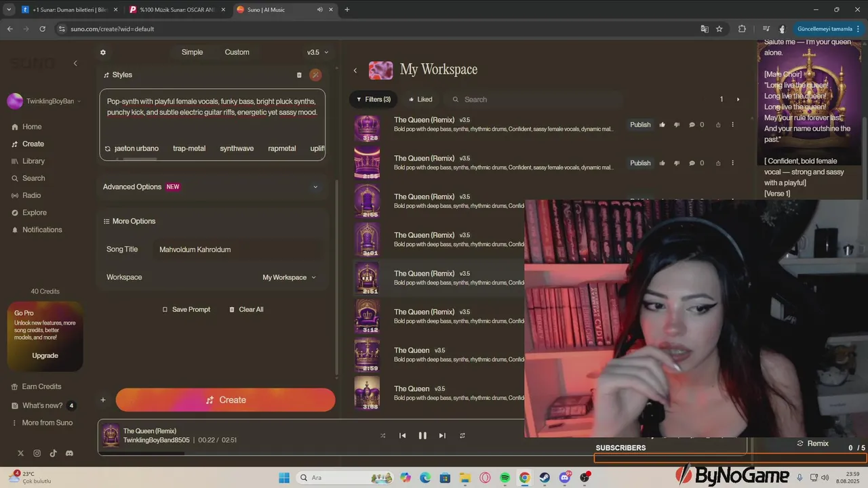
Task: Pause the playing song
Action: click(422, 436)
